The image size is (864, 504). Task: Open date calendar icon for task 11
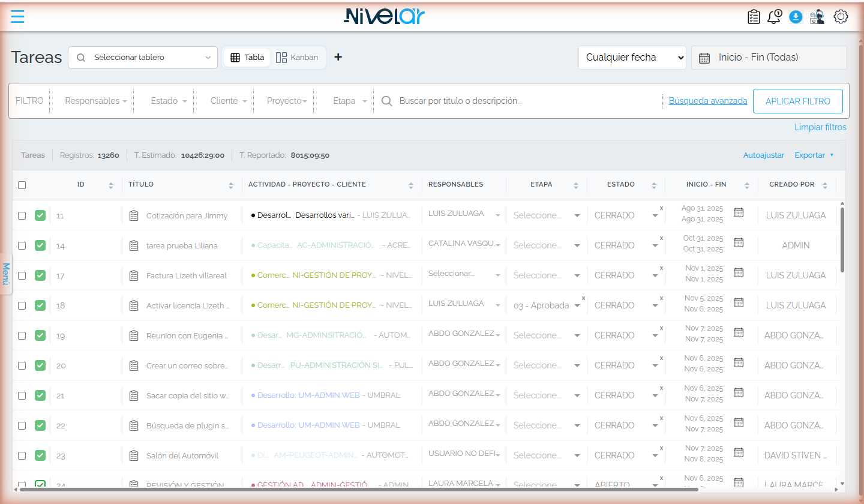[x=739, y=212]
